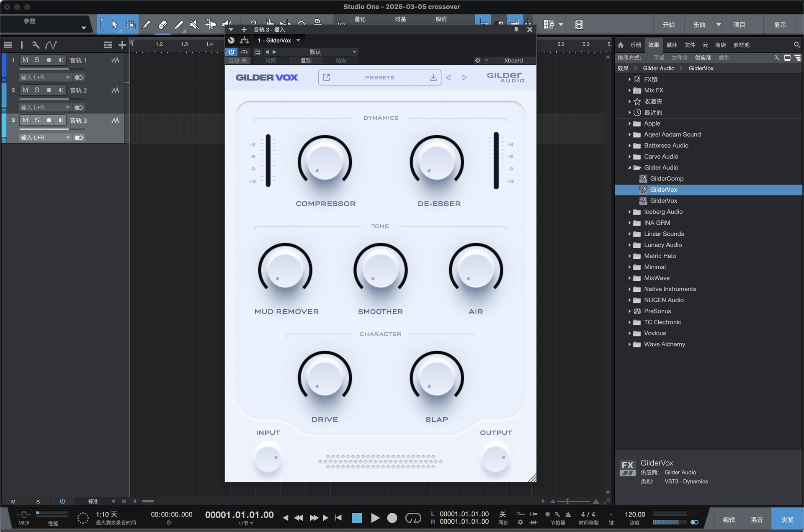Open the 1 - GilderVox insert dropdown
The width and height of the screenshot is (804, 532).
coord(278,40)
